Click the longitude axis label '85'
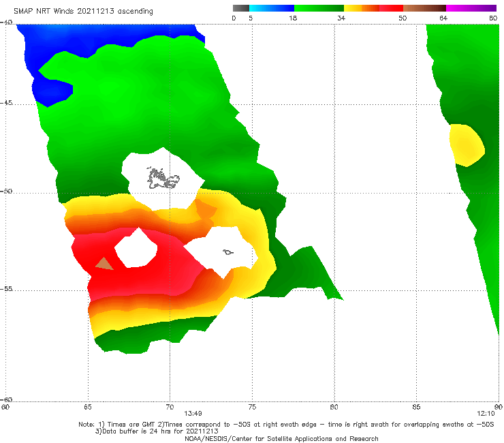 point(416,407)
